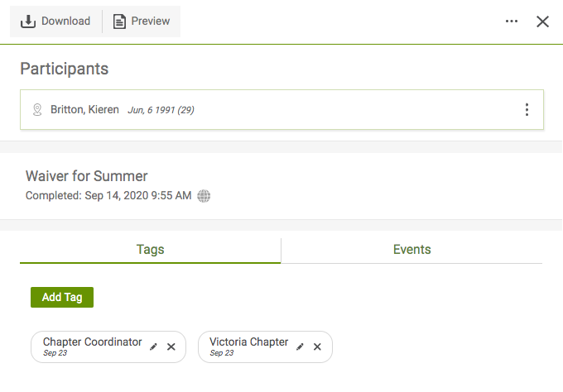Edit the Victoria Chapter tag with pencil icon
The width and height of the screenshot is (563, 392).
(300, 347)
